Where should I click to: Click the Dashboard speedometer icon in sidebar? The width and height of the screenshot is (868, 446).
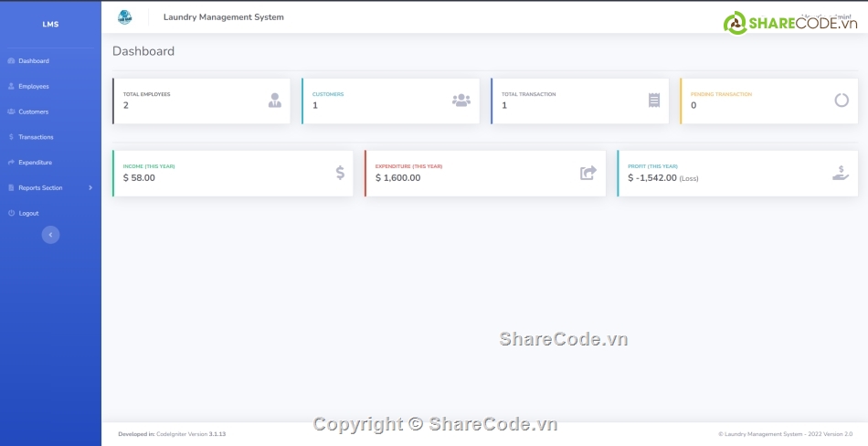pyautogui.click(x=11, y=61)
